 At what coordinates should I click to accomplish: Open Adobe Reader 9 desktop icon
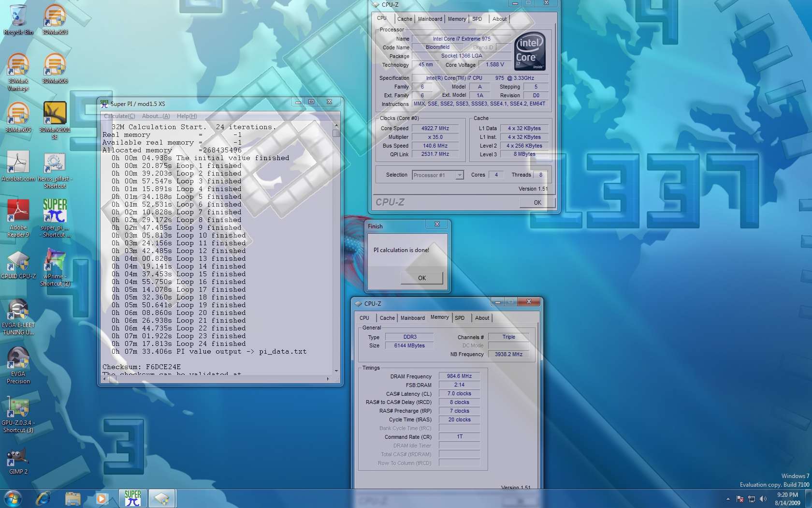[18, 218]
